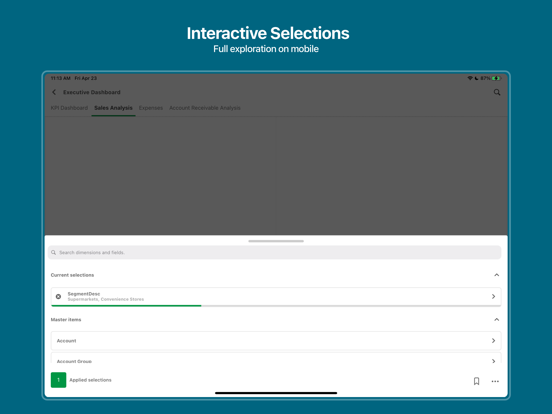Screen dimensions: 552x414
Task: Open search with the magnifier icon
Action: [497, 92]
